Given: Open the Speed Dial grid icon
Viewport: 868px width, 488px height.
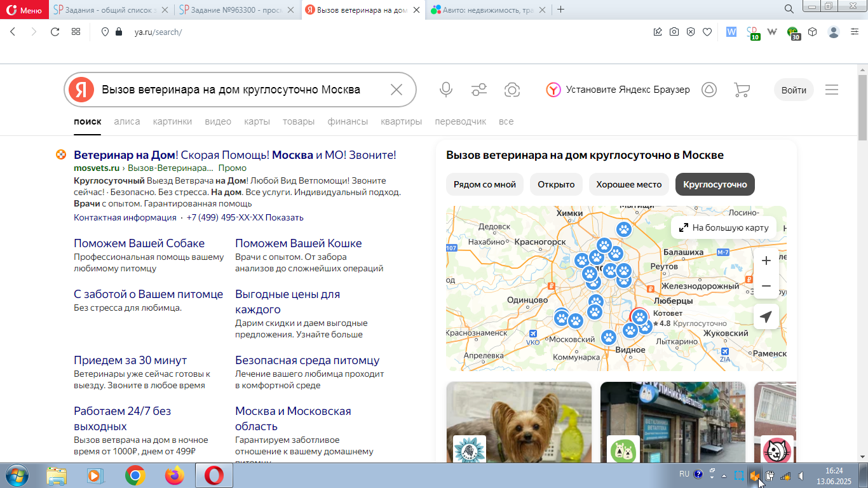Looking at the screenshot, I should pos(76,32).
